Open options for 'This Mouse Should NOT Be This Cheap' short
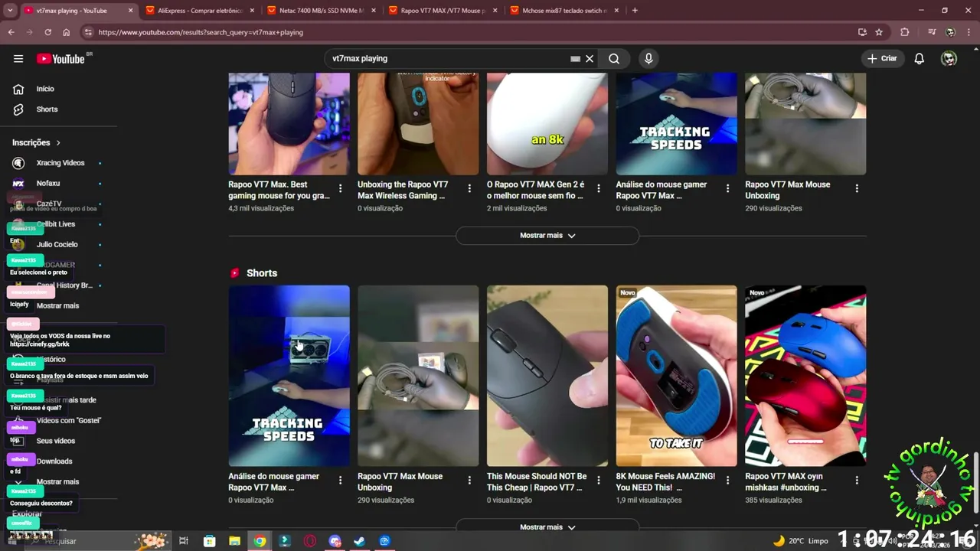Image resolution: width=980 pixels, height=551 pixels. 599,480
